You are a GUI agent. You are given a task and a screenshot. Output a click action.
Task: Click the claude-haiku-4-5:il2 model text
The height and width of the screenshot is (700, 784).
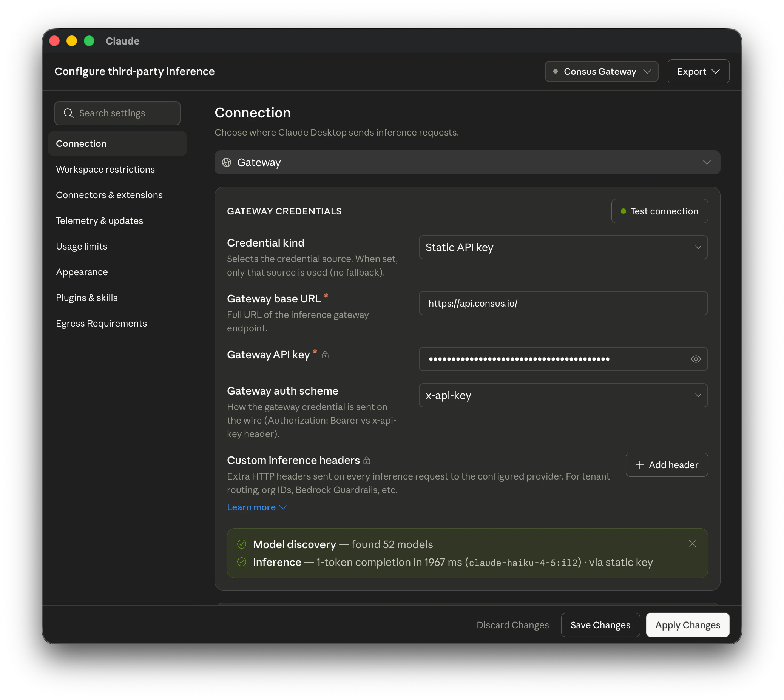[x=523, y=563]
